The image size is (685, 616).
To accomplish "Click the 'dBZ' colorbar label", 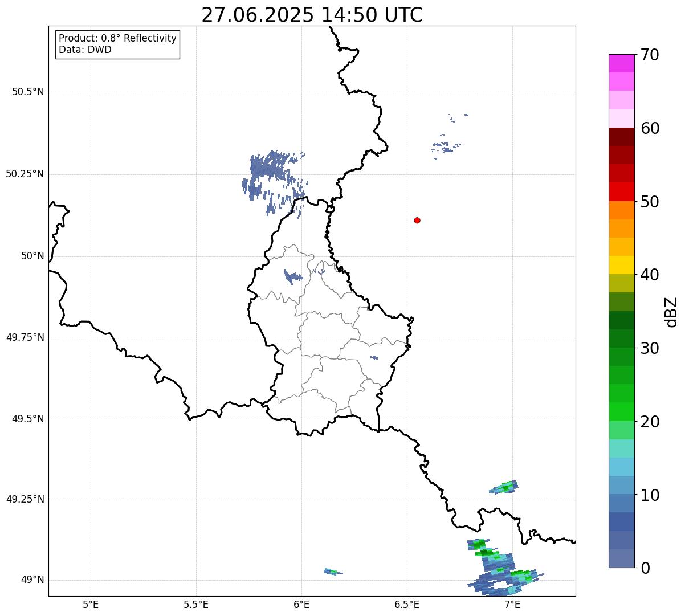I will 671,312.
